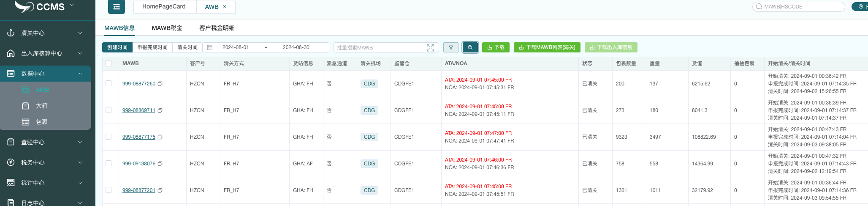Collapse the 数据中心 menu chevron
This screenshot has height=206, width=868.
[80, 74]
